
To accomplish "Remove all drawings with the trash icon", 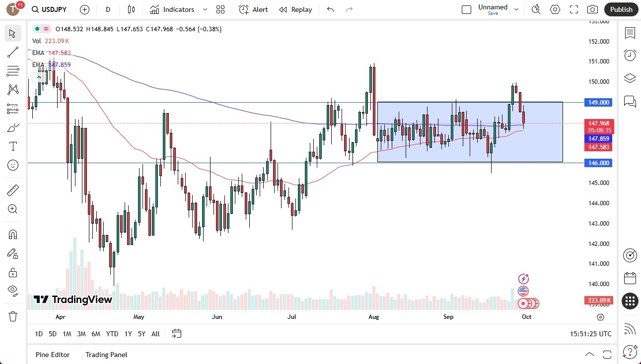I will coord(12,316).
